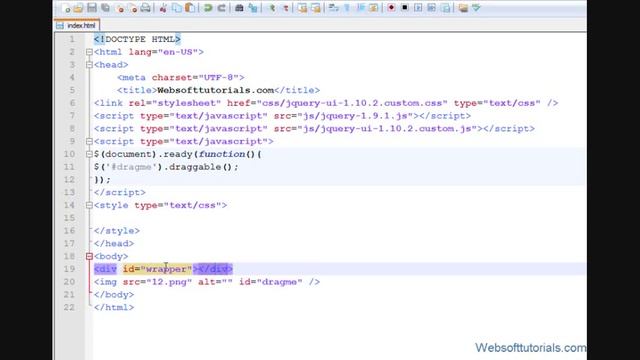
Task: Click the meta charset="UTF-8" line
Action: coord(181,78)
